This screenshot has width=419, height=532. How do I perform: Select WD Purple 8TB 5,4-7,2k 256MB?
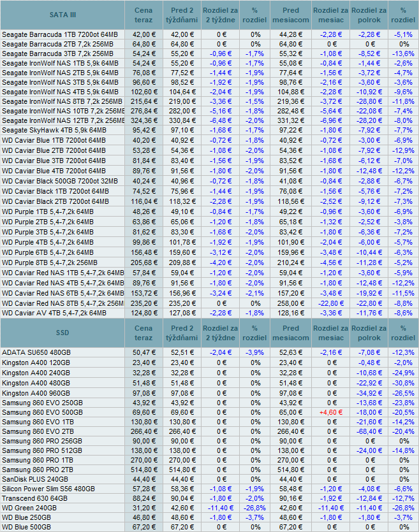point(50,262)
